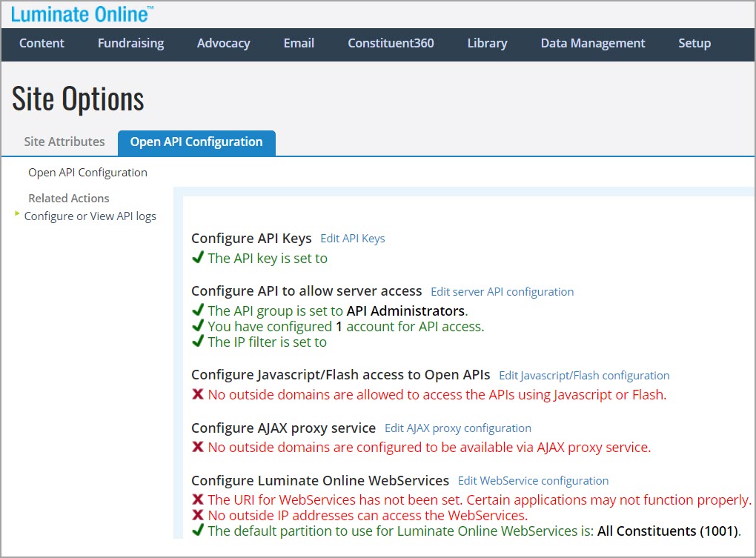Image resolution: width=756 pixels, height=558 pixels.
Task: Click 'The API key is set to' text
Action: click(x=268, y=259)
